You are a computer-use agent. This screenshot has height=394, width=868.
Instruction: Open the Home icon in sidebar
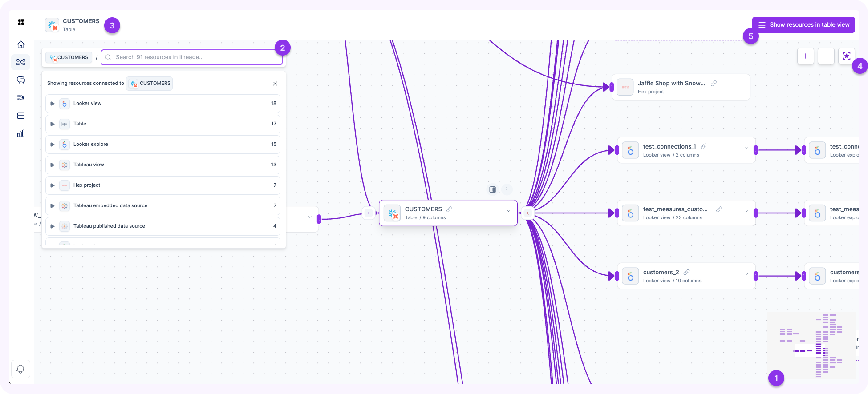pyautogui.click(x=20, y=44)
